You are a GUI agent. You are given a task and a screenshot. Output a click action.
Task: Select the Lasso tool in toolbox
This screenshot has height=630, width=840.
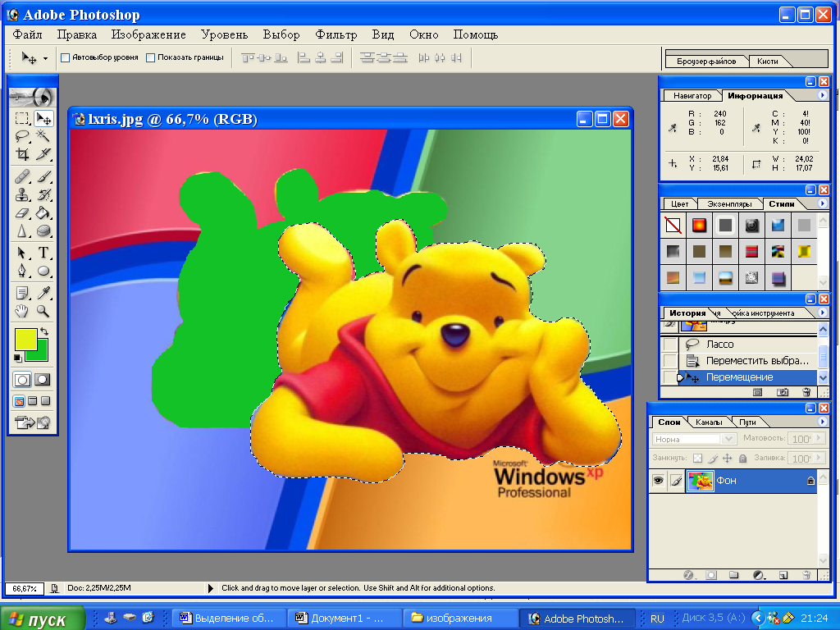pyautogui.click(x=22, y=136)
